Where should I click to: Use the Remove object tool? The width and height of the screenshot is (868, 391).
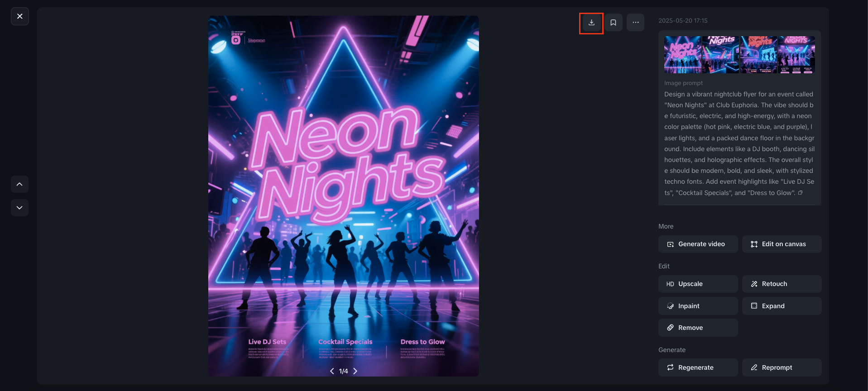coord(697,328)
